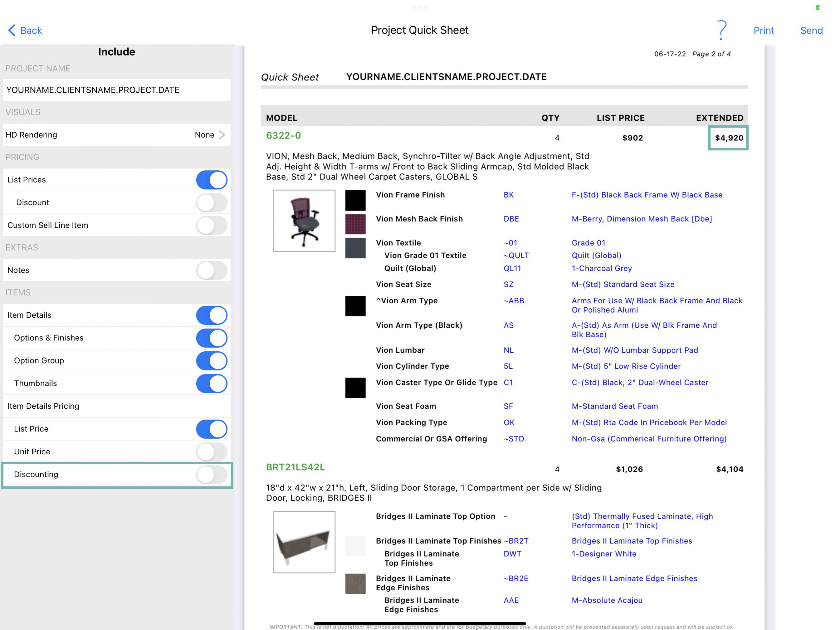This screenshot has height=630, width=840.
Task: Click the OK packing type code
Action: (x=509, y=422)
